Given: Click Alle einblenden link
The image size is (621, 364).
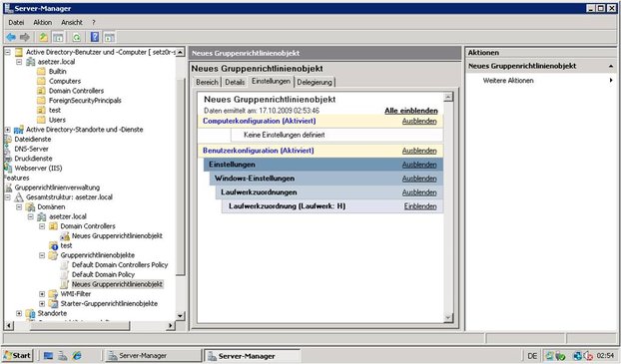Looking at the screenshot, I should pos(411,111).
